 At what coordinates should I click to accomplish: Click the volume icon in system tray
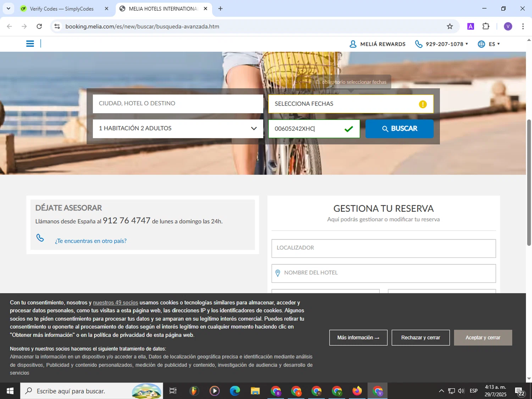461,391
